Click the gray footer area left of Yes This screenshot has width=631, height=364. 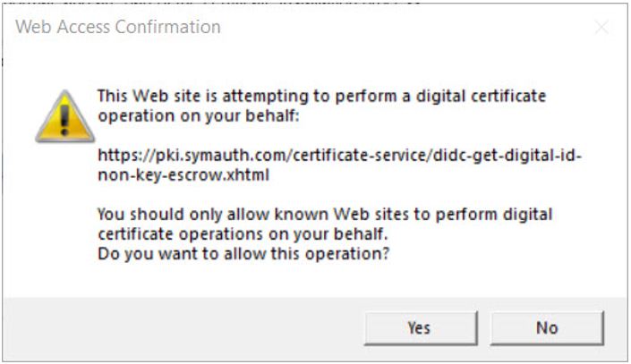[x=179, y=327]
